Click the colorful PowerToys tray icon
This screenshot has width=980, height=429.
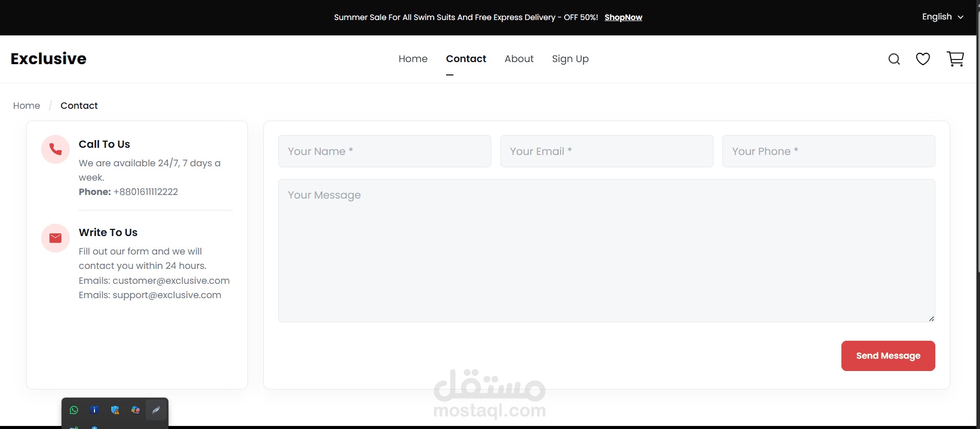tap(136, 410)
